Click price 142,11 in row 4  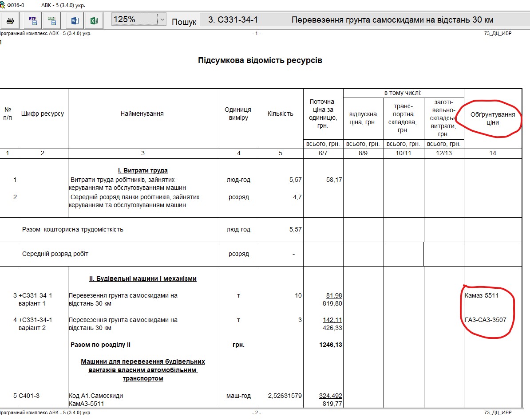pyautogui.click(x=332, y=320)
